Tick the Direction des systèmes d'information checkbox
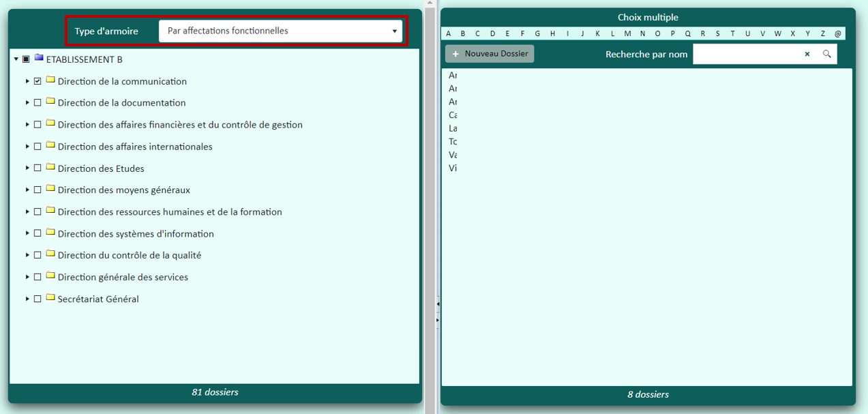The height and width of the screenshot is (414, 868). [x=38, y=233]
